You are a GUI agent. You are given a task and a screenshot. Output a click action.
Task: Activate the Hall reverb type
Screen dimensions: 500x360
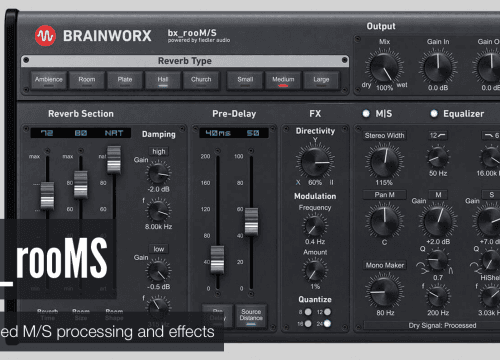[x=163, y=80]
